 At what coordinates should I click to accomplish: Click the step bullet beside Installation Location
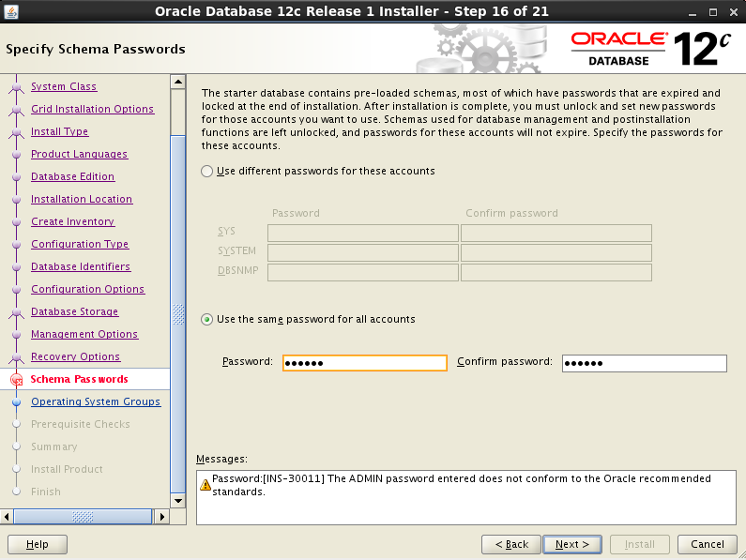(x=17, y=200)
